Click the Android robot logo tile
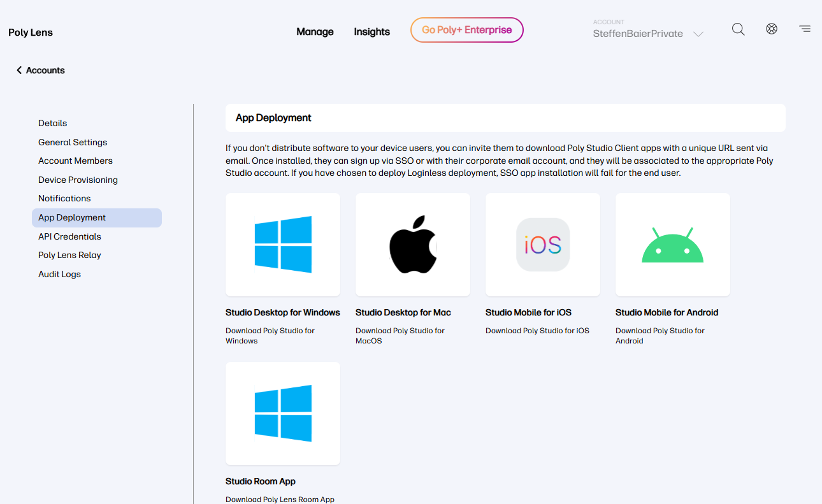 pyautogui.click(x=673, y=245)
